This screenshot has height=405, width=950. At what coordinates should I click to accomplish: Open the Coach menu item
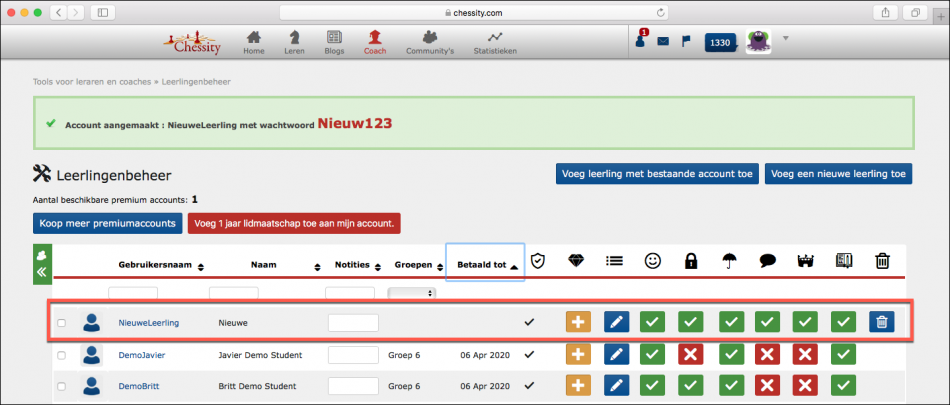(375, 42)
